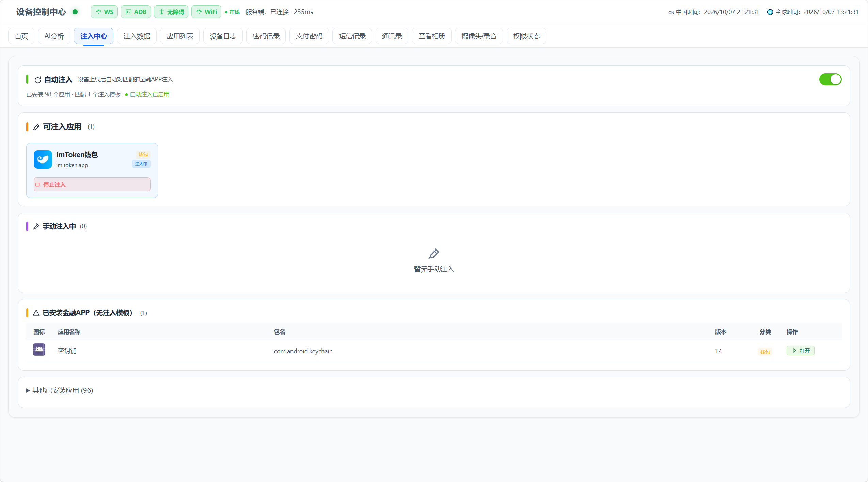Click the WiFi status chip
The width and height of the screenshot is (868, 482).
pos(206,12)
